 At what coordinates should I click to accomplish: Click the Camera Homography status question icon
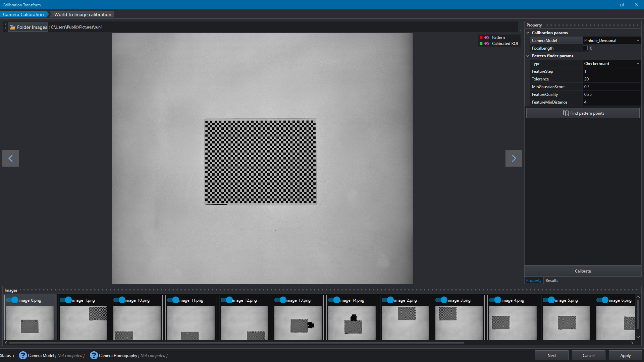[x=94, y=355]
